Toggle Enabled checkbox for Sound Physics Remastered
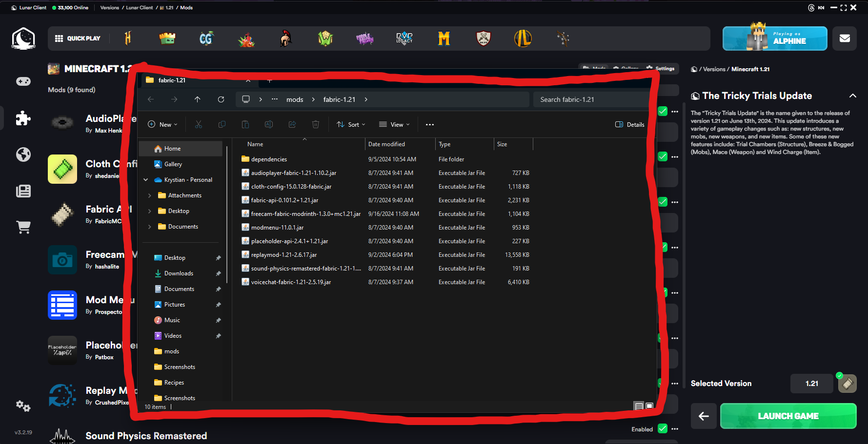868x444 pixels. tap(663, 429)
